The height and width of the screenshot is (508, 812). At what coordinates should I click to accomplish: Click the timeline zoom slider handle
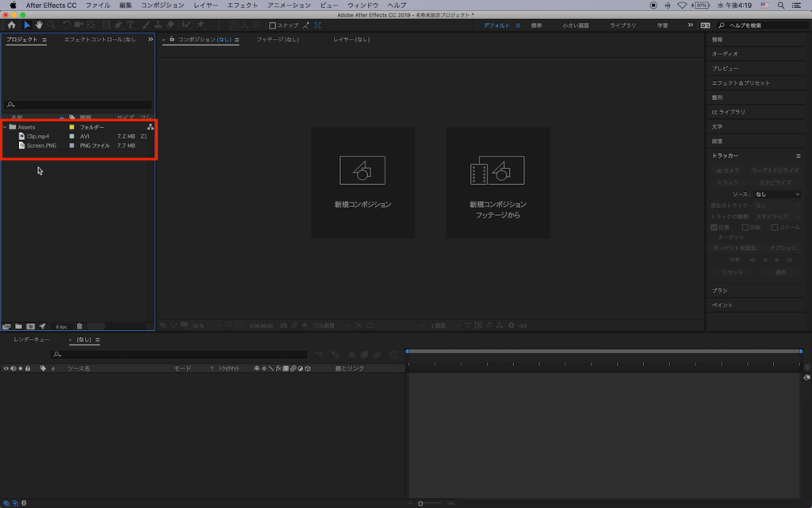pyautogui.click(x=419, y=502)
